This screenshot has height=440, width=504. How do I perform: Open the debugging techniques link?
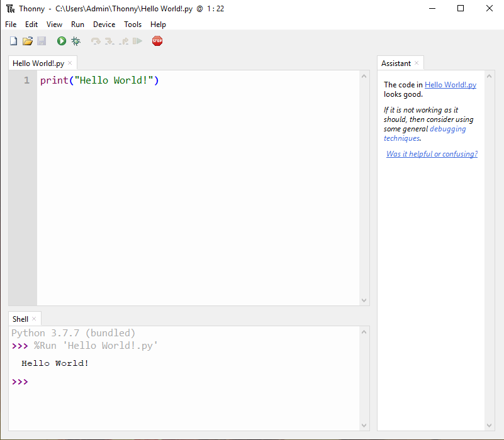click(425, 134)
